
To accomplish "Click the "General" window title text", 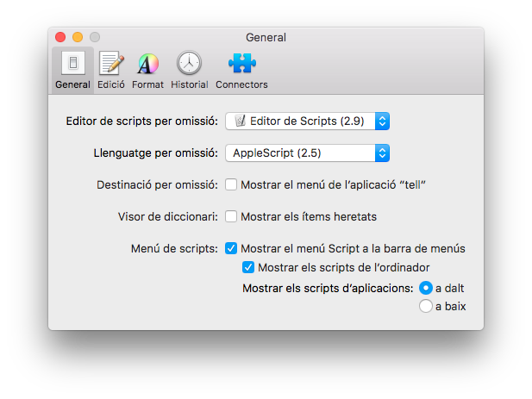I will [x=266, y=37].
